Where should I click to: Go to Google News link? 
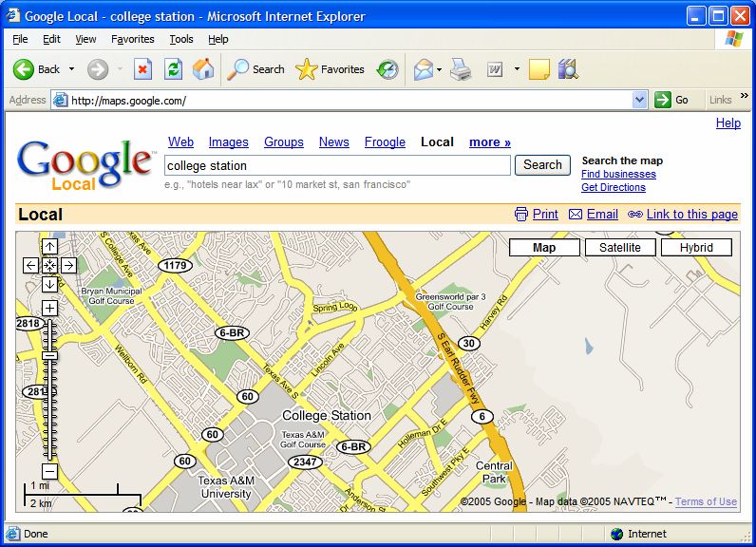(334, 142)
